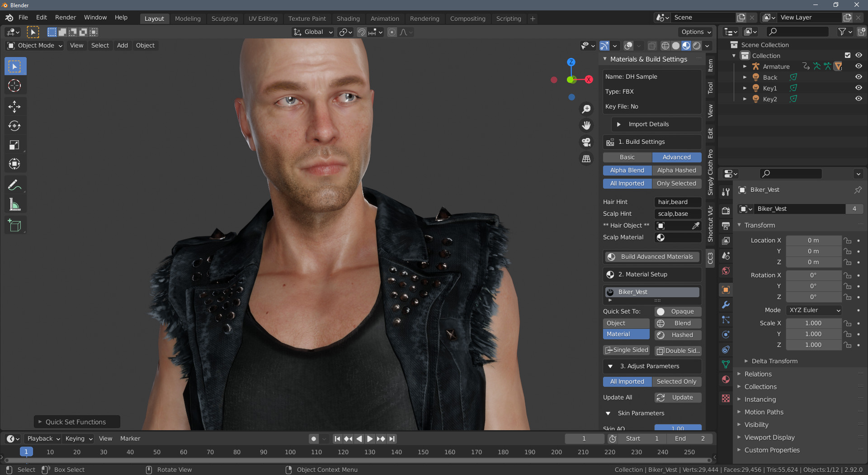Image resolution: width=868 pixels, height=475 pixels.
Task: Switch to the Shading workspace tab
Action: pyautogui.click(x=348, y=19)
